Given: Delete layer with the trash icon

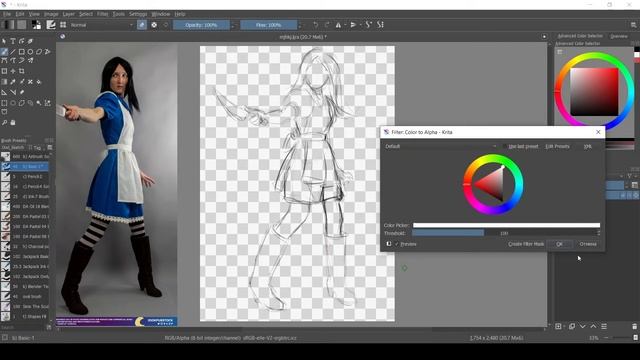Looking at the screenshot, I should tap(634, 327).
